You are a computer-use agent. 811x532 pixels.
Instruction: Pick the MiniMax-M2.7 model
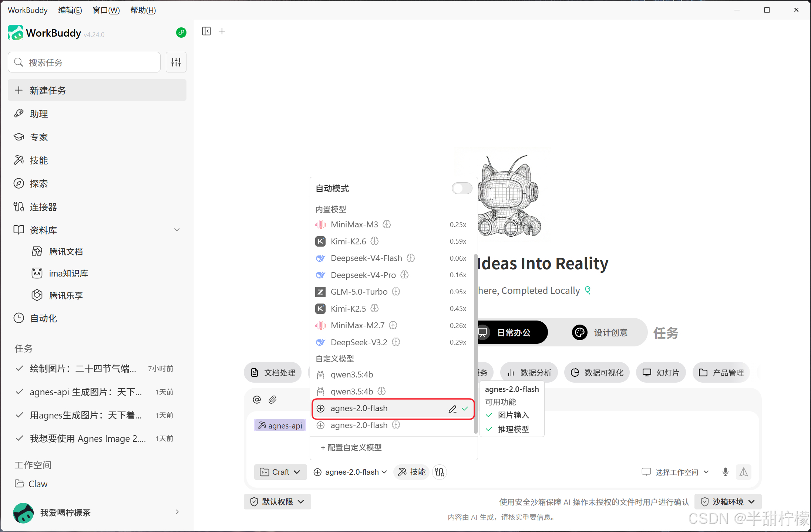coord(393,325)
